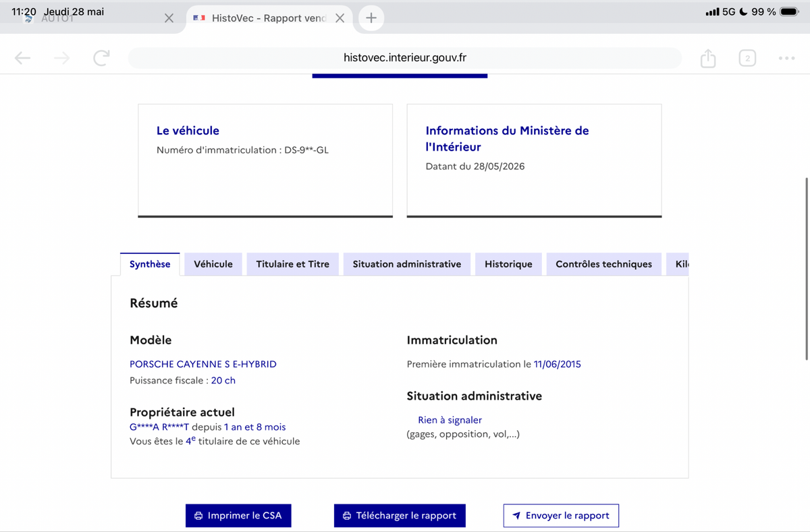This screenshot has height=532, width=810.
Task: Close the HistoVec - Rapport tab
Action: pyautogui.click(x=340, y=18)
